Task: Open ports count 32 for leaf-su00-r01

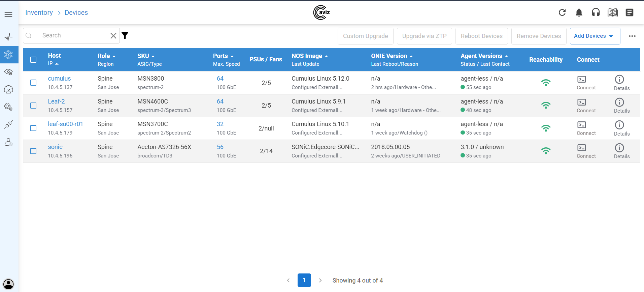Action: point(220,124)
